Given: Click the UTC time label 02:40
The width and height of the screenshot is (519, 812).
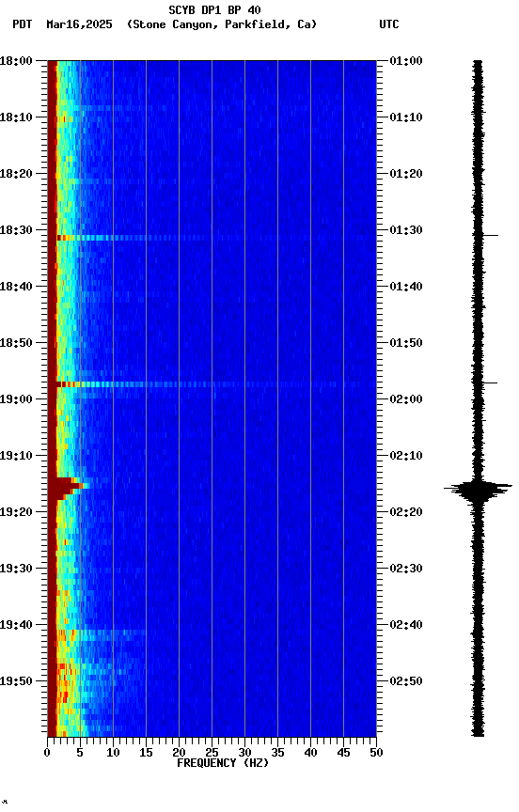Looking at the screenshot, I should pyautogui.click(x=406, y=625).
